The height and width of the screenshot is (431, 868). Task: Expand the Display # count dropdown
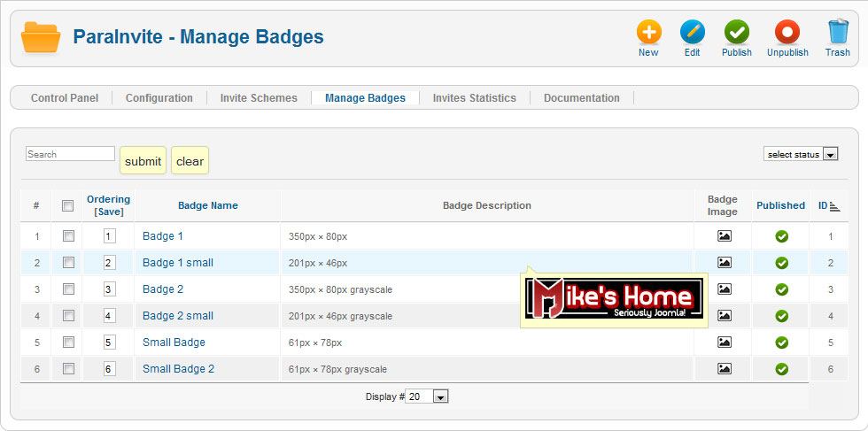click(427, 396)
